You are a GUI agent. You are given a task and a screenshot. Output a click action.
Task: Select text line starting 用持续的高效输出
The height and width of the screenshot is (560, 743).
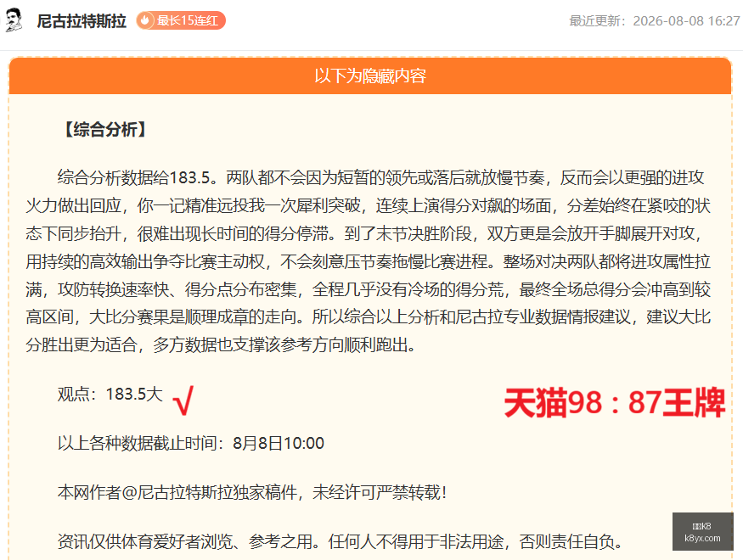point(369,261)
